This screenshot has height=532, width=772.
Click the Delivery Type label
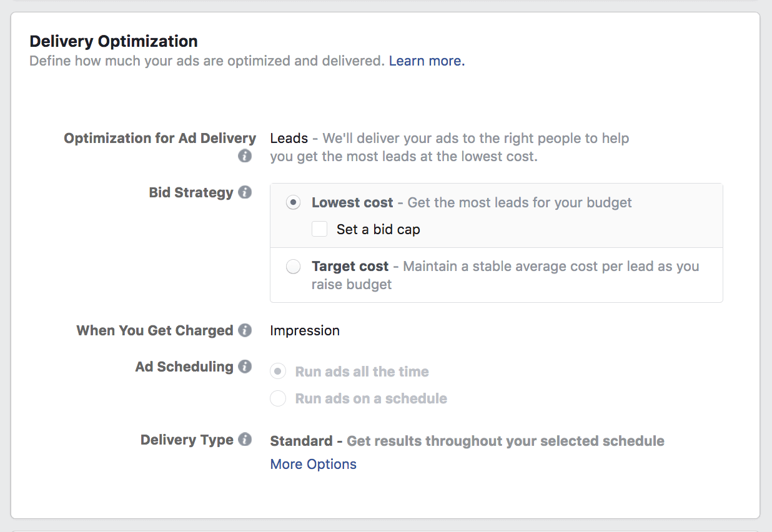click(x=187, y=440)
